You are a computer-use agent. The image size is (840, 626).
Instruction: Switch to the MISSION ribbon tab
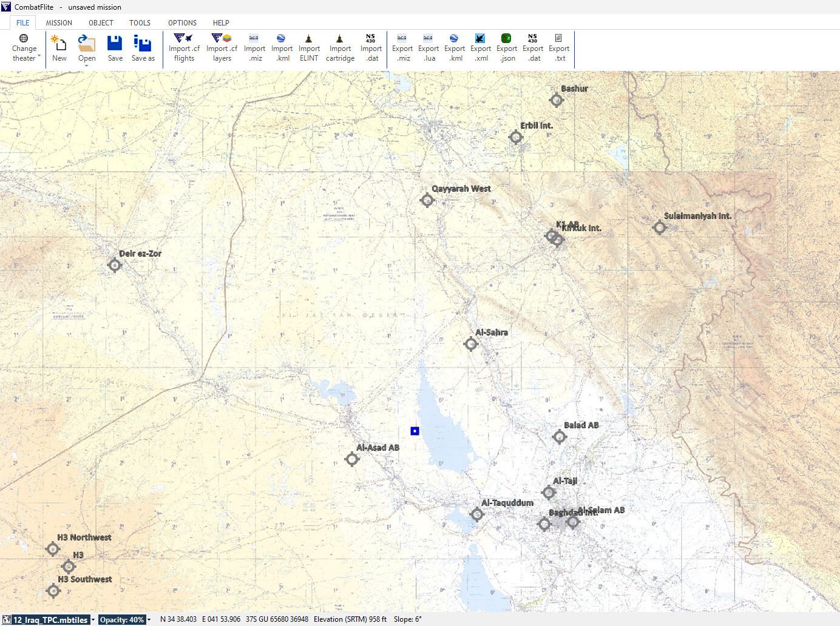pyautogui.click(x=59, y=23)
